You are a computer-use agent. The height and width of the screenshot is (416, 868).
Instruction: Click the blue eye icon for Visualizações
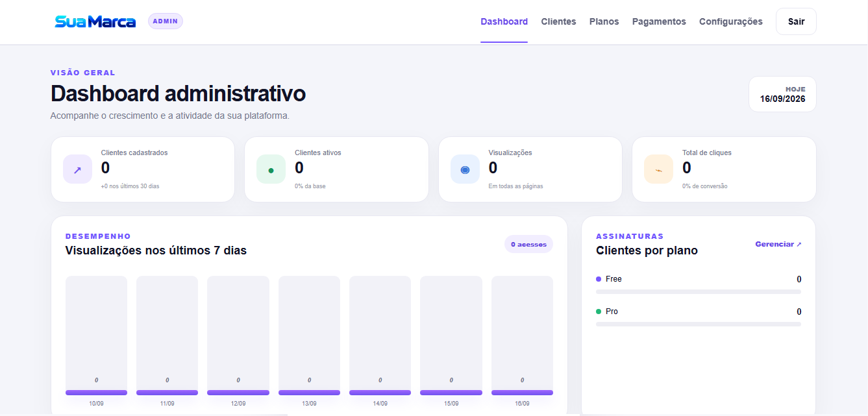pyautogui.click(x=465, y=169)
